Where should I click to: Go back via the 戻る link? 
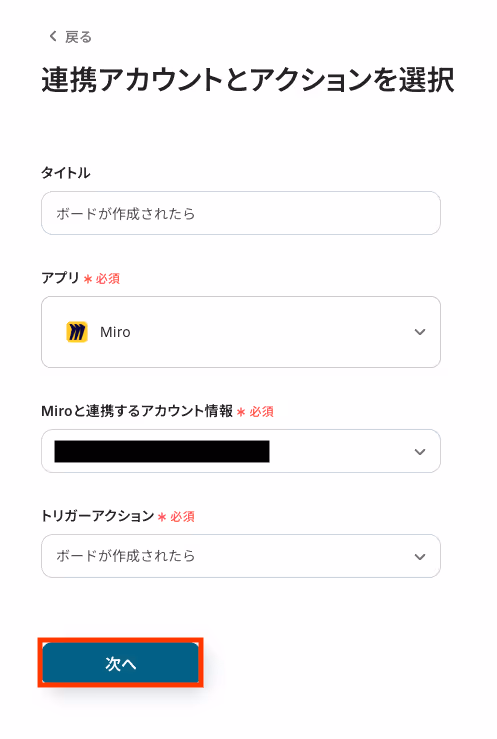pos(78,37)
